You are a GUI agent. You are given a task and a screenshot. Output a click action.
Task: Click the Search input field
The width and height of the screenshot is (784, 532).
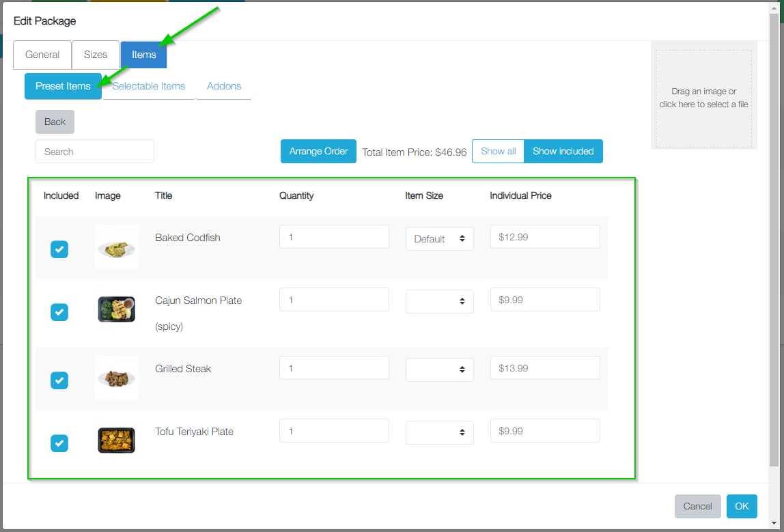94,152
